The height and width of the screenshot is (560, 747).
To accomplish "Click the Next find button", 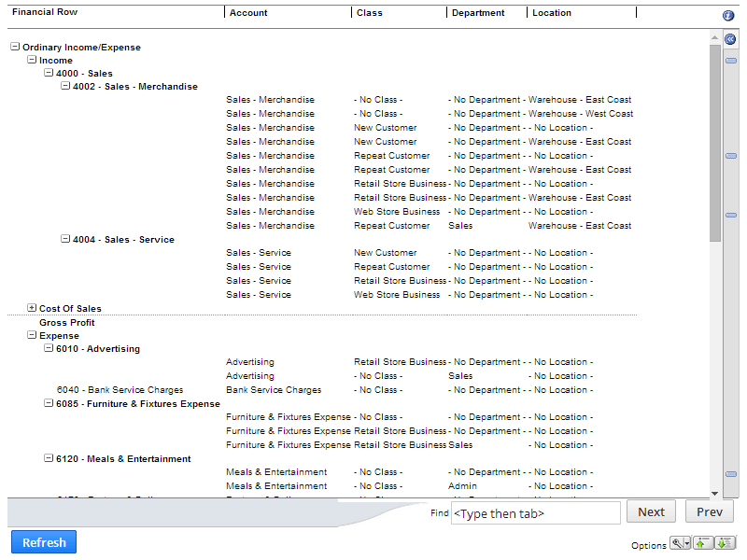I will 651,511.
